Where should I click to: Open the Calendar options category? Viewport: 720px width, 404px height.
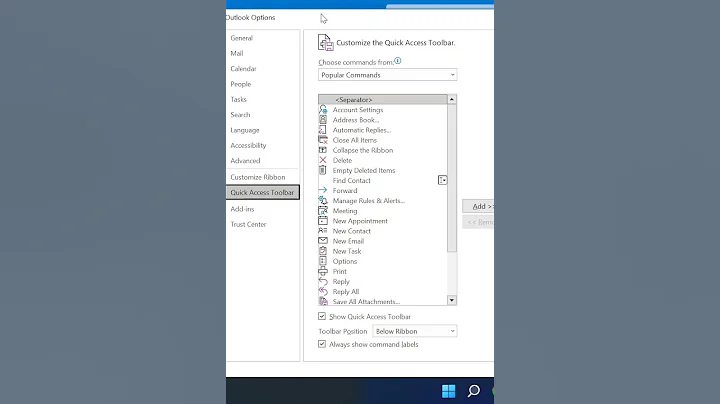click(243, 69)
